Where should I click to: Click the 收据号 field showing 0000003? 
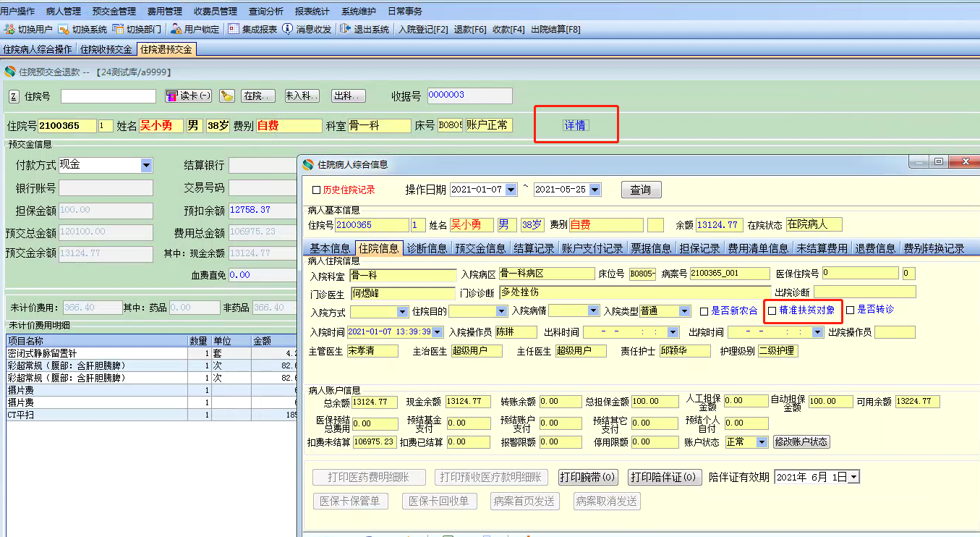(469, 96)
